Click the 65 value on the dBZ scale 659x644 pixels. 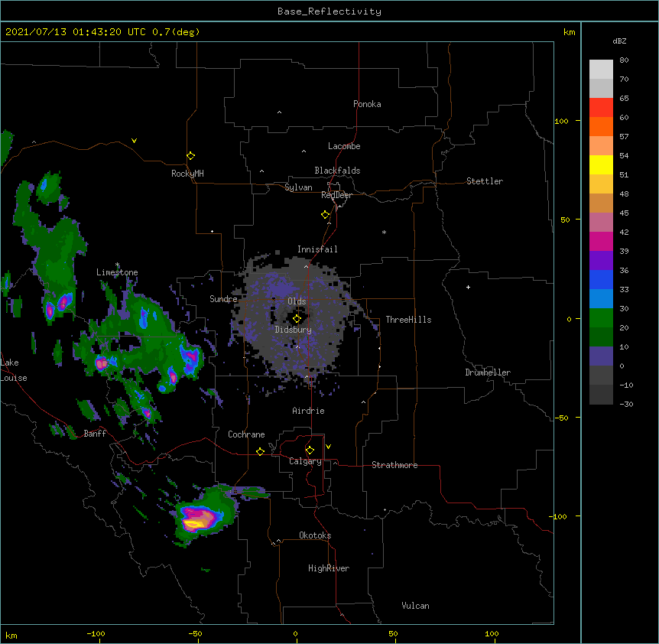pos(624,99)
